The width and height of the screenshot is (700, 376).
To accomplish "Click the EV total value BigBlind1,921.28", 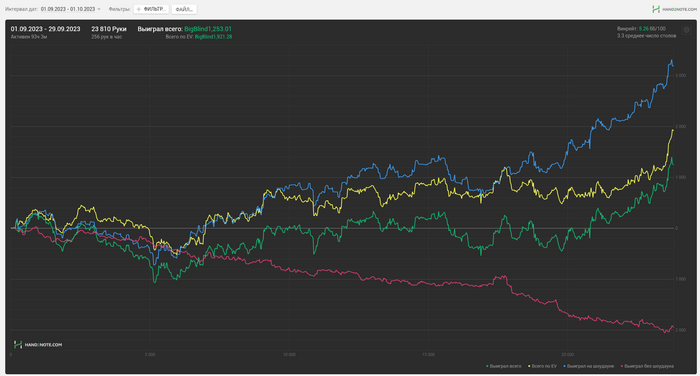I will coord(213,37).
